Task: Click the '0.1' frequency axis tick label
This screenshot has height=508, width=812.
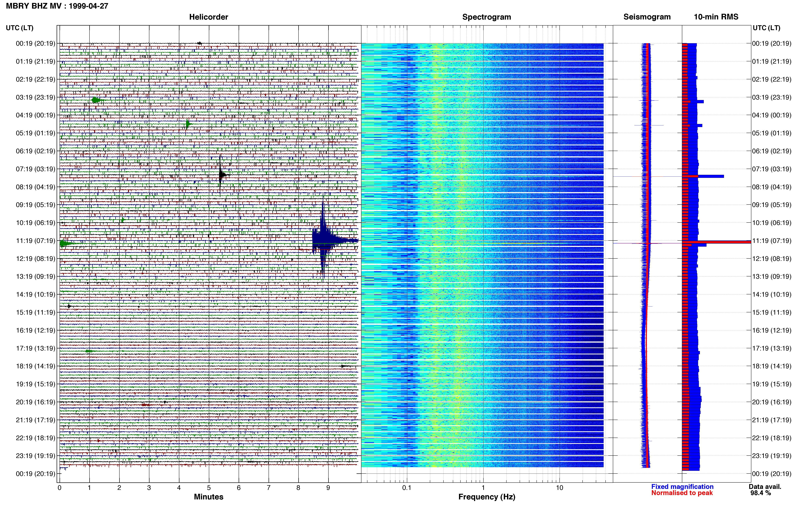Action: 407,487
